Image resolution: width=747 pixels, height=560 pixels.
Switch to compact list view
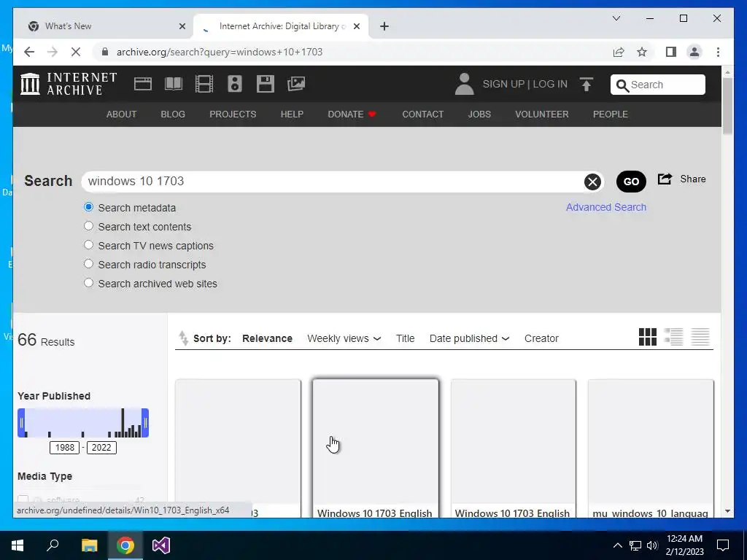pyautogui.click(x=700, y=337)
